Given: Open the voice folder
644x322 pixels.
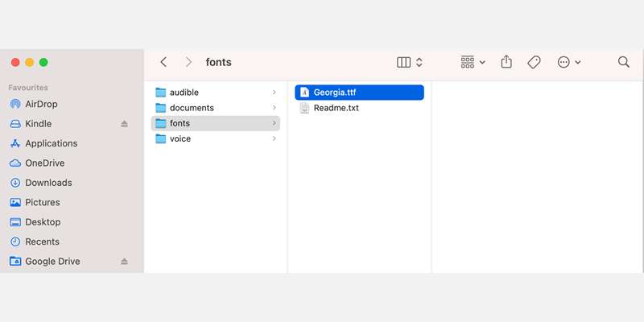Looking at the screenshot, I should [x=180, y=138].
